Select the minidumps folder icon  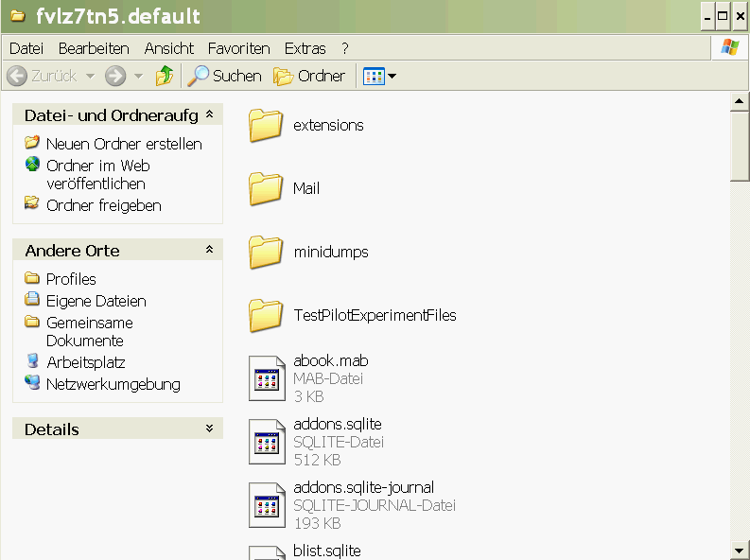point(266,253)
